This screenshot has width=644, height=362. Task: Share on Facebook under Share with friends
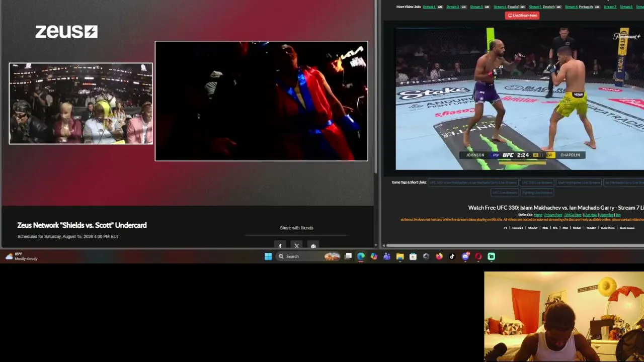click(x=280, y=246)
